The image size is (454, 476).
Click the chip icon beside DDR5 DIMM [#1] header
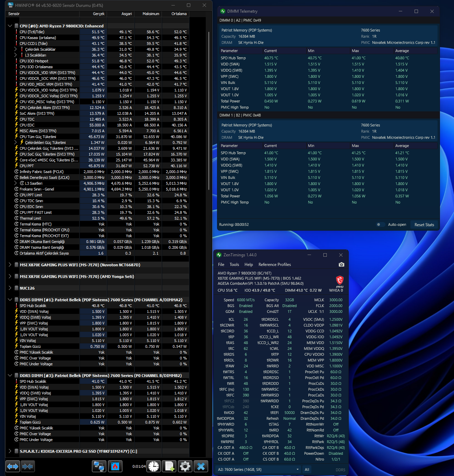pyautogui.click(x=16, y=300)
